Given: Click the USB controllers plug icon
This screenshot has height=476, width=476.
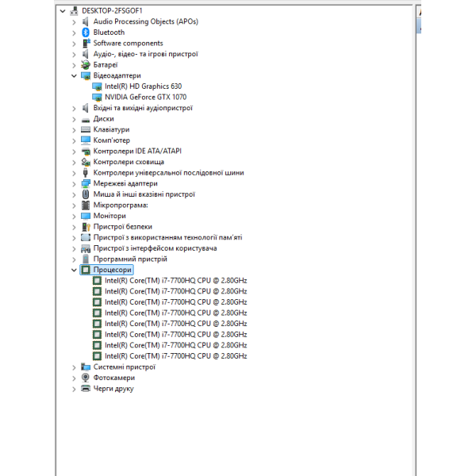Looking at the screenshot, I should point(86,173).
